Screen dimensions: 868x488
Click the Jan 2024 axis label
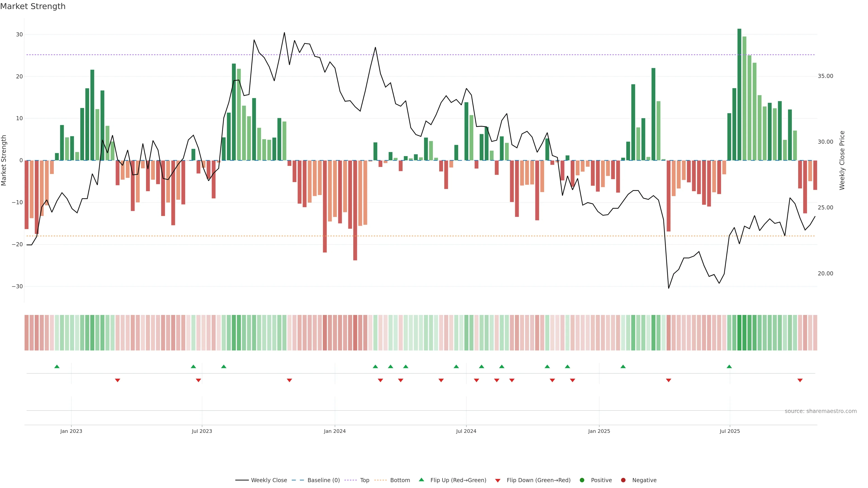click(x=335, y=431)
